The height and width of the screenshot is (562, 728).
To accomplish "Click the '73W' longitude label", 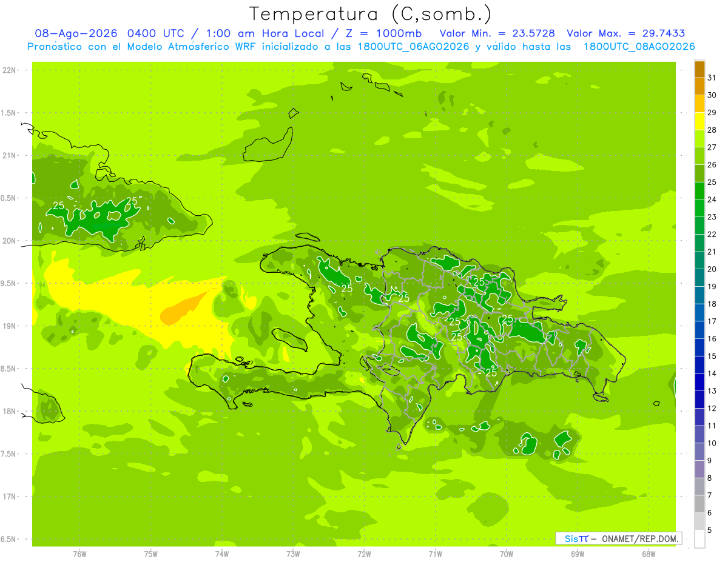I will (x=293, y=554).
